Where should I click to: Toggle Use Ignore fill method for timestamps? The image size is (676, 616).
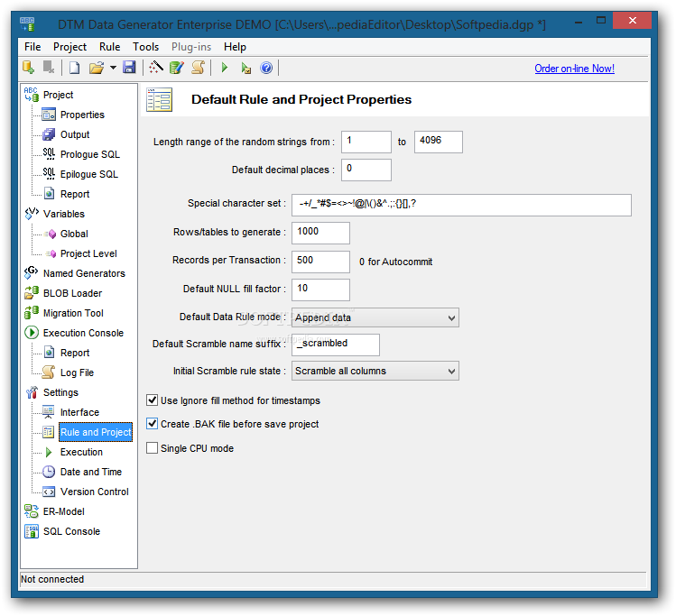point(153,400)
